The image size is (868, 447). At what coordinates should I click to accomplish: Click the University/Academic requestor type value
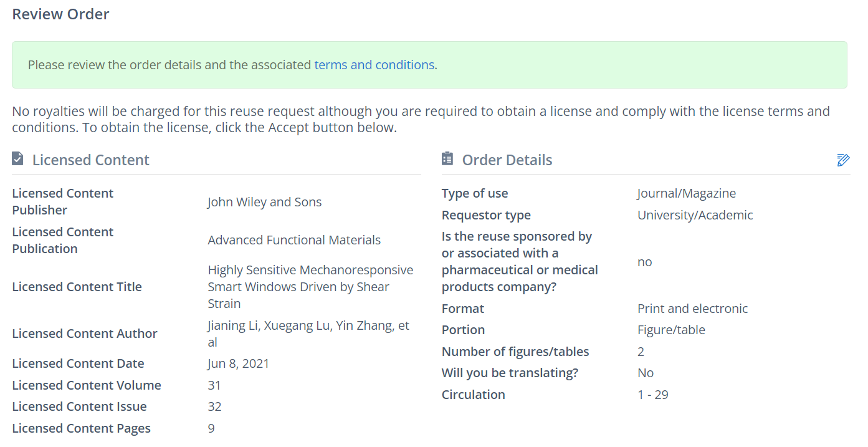(695, 215)
